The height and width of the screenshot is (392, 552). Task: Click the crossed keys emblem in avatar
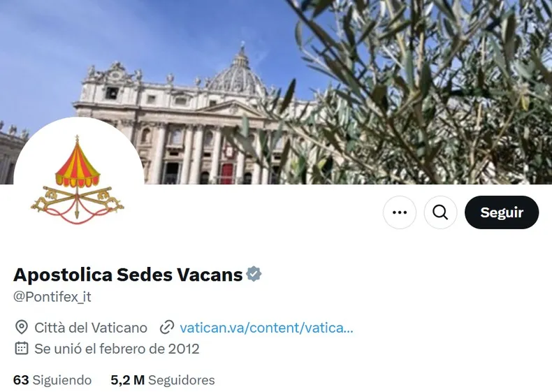pyautogui.click(x=77, y=205)
